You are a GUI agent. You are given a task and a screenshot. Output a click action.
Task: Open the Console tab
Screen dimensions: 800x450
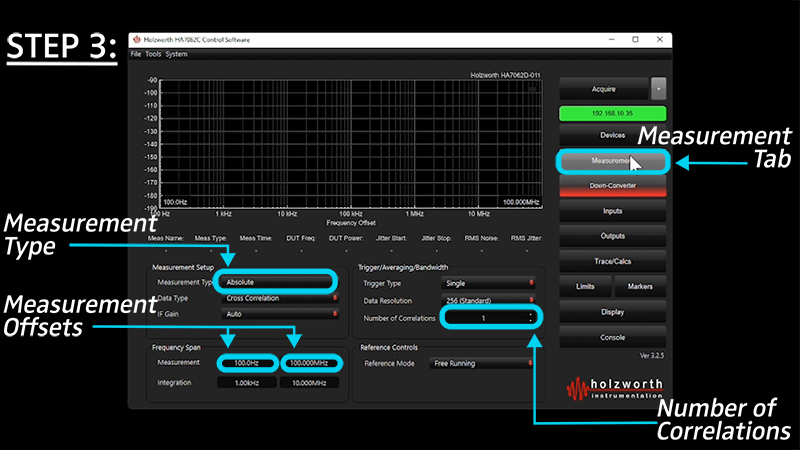pyautogui.click(x=612, y=337)
